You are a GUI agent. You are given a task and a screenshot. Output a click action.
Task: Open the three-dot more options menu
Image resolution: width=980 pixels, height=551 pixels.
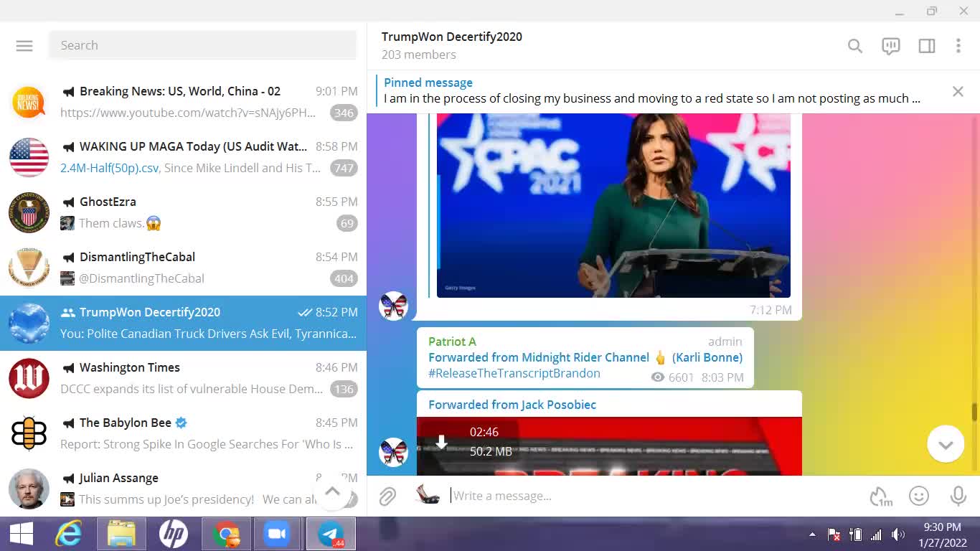click(958, 46)
